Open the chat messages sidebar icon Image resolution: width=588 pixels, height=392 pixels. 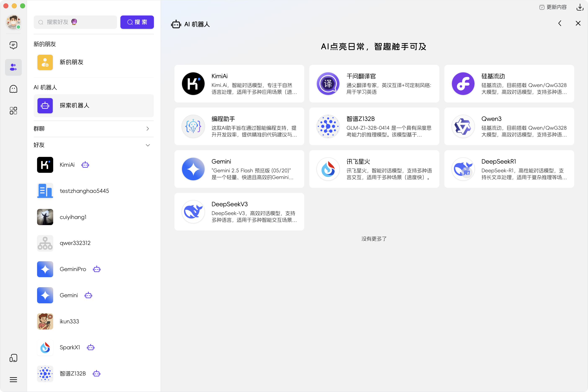point(13,45)
